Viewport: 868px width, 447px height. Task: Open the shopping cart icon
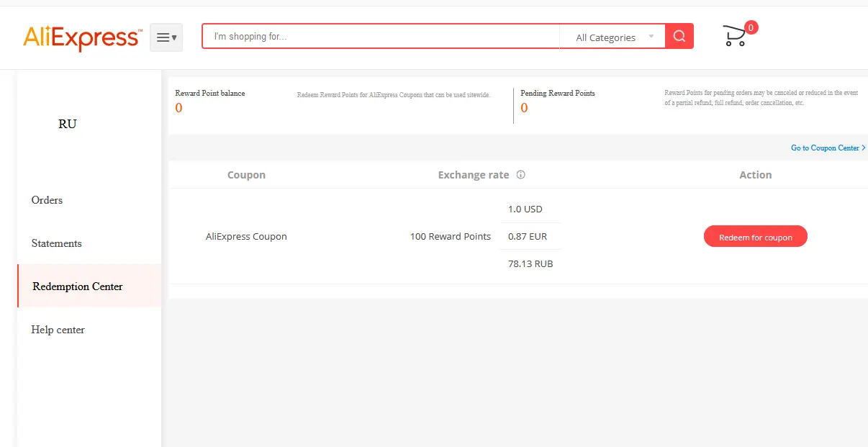tap(735, 36)
